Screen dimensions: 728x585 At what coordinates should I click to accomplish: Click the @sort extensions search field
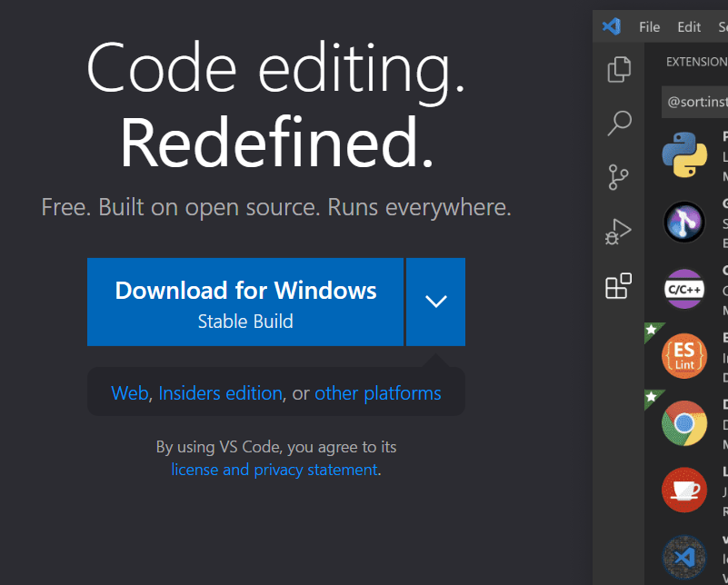pyautogui.click(x=695, y=102)
